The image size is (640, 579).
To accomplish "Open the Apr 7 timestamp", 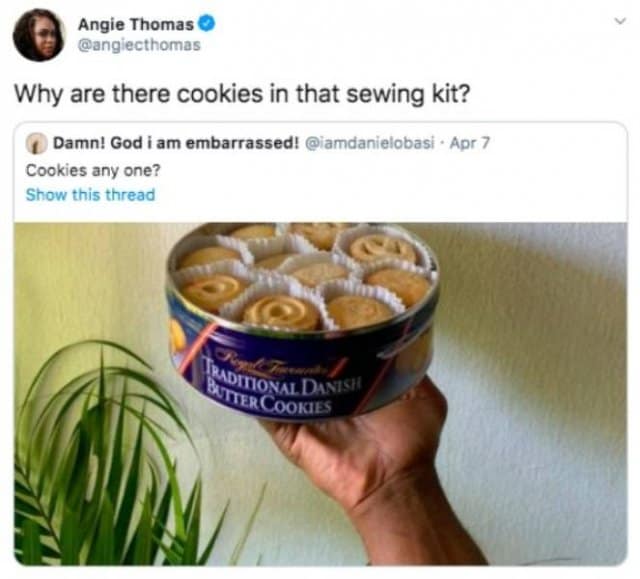I will [x=469, y=143].
